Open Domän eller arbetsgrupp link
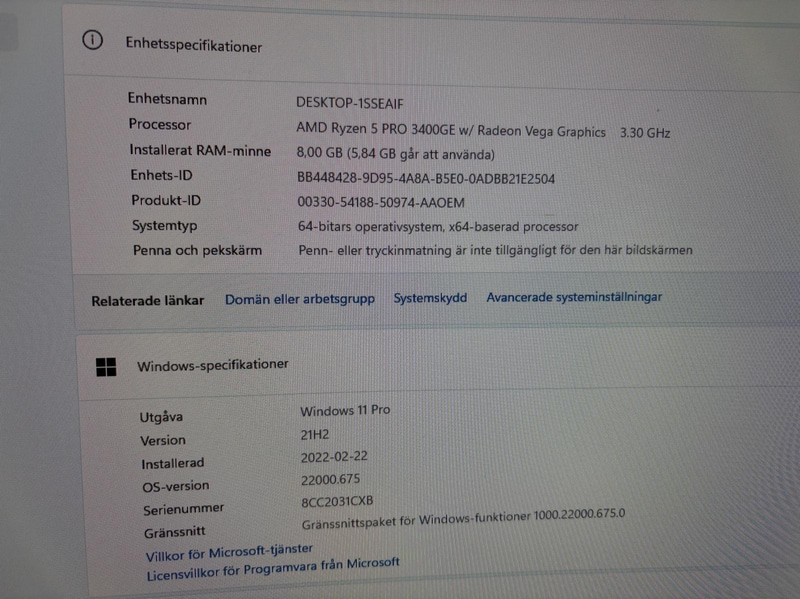 tap(300, 300)
